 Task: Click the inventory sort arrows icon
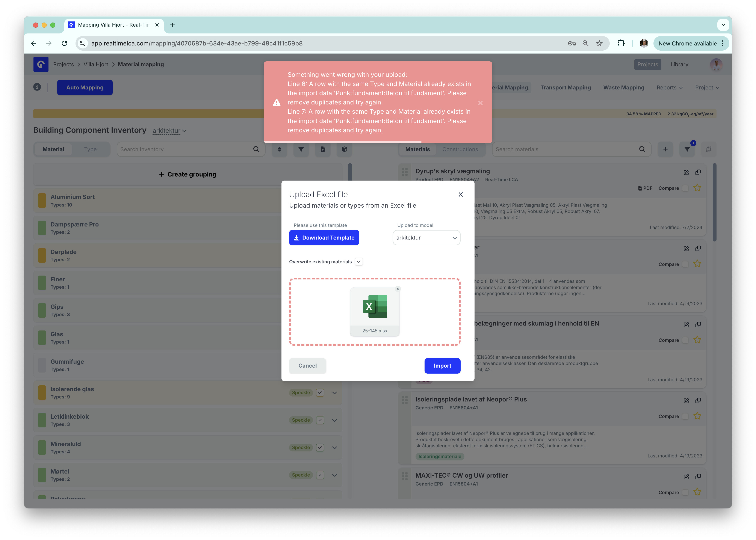(x=279, y=149)
